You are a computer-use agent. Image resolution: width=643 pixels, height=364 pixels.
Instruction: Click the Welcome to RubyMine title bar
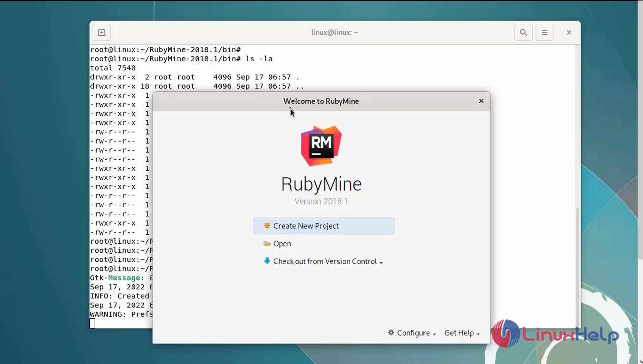[321, 101]
